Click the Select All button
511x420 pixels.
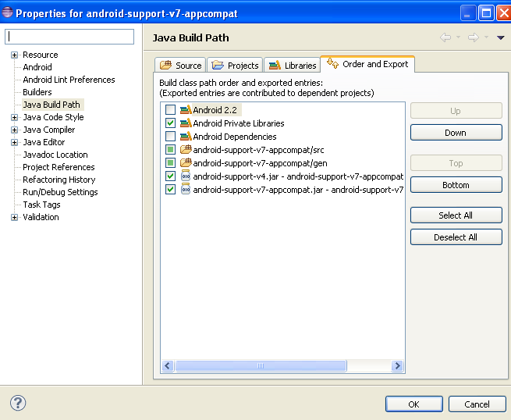point(456,215)
